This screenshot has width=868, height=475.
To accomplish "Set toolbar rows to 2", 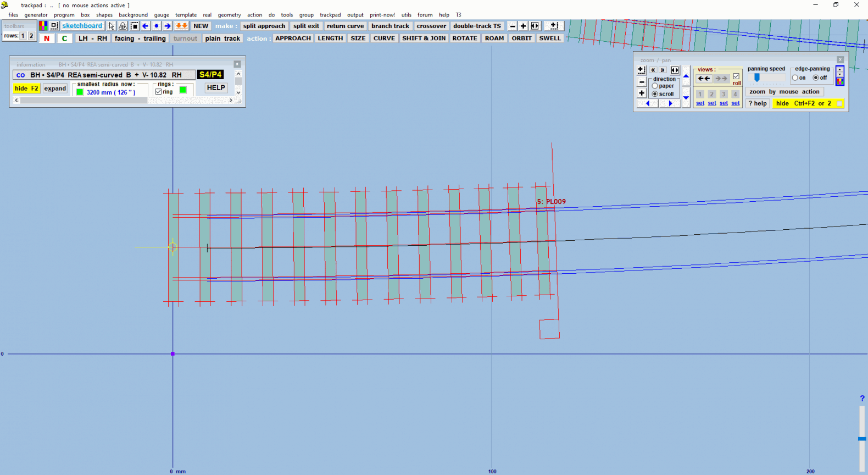I will pyautogui.click(x=31, y=36).
